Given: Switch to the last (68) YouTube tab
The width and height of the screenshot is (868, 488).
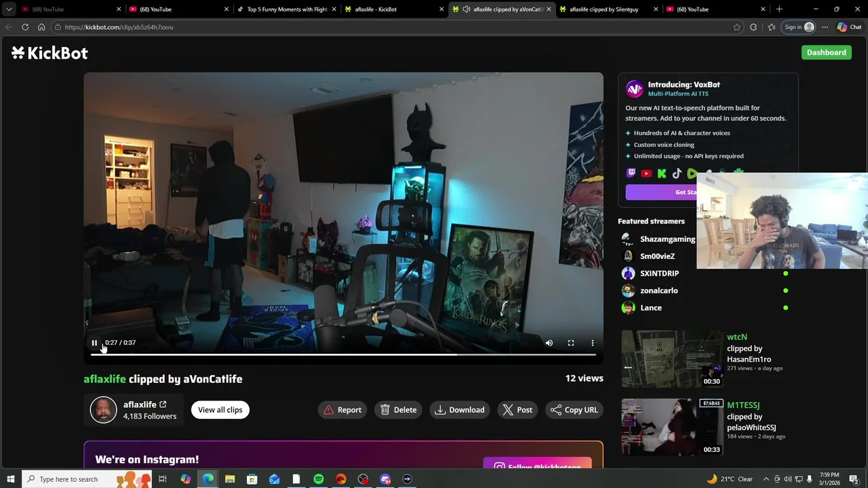Looking at the screenshot, I should click(716, 9).
